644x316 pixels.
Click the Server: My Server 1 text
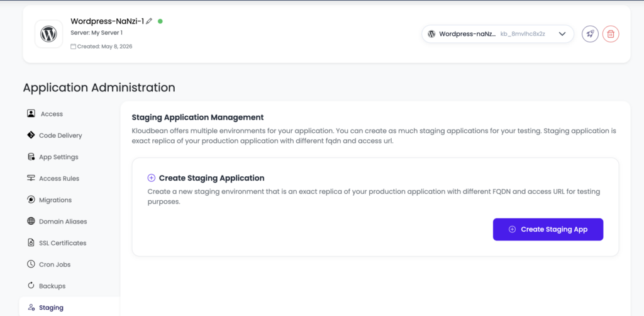96,33
